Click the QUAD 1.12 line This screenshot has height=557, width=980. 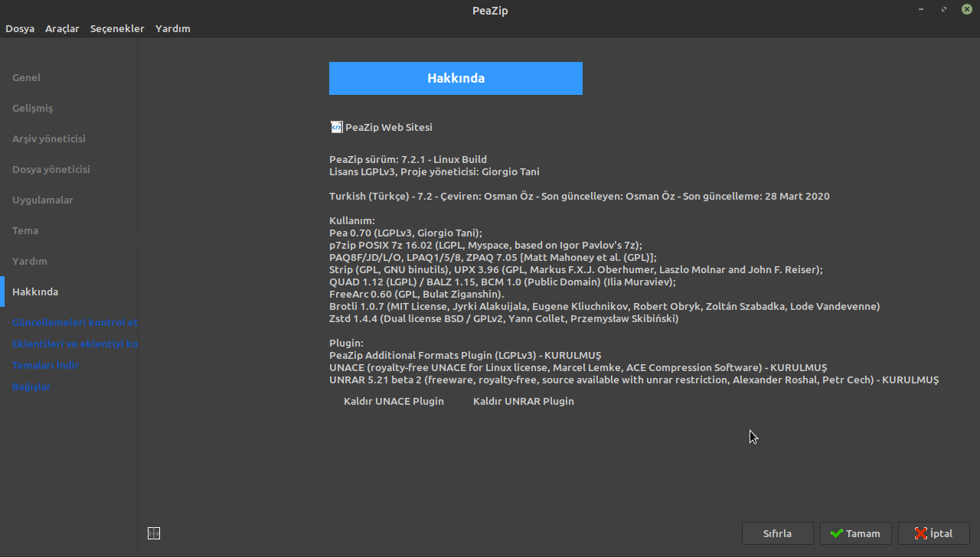pos(502,282)
